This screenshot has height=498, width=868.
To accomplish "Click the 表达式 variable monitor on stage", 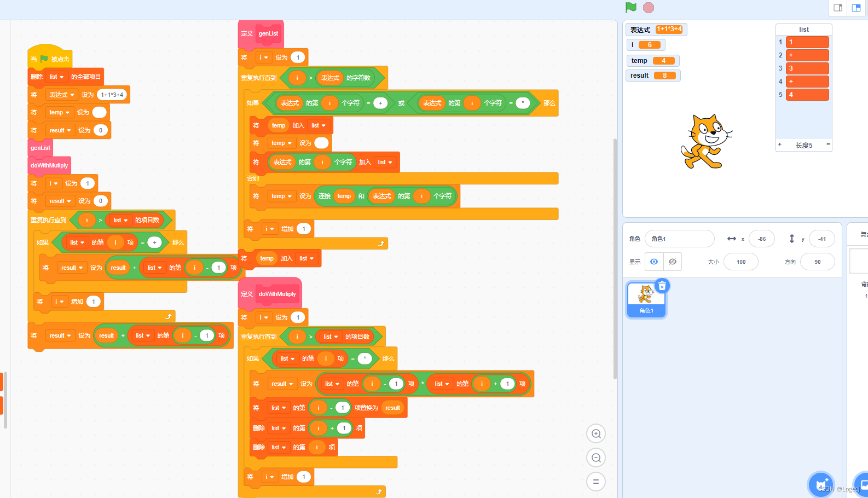I will point(656,30).
